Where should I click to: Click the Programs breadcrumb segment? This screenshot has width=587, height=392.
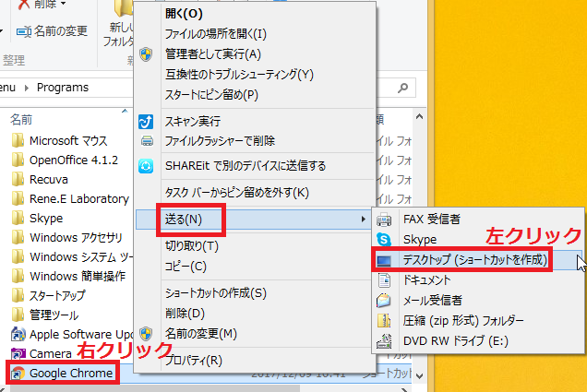tap(63, 88)
